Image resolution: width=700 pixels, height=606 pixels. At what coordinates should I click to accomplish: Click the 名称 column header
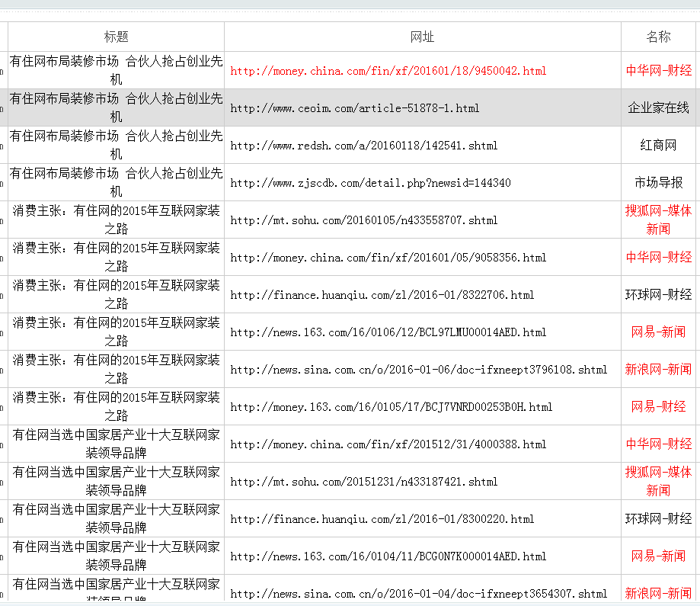pyautogui.click(x=658, y=37)
